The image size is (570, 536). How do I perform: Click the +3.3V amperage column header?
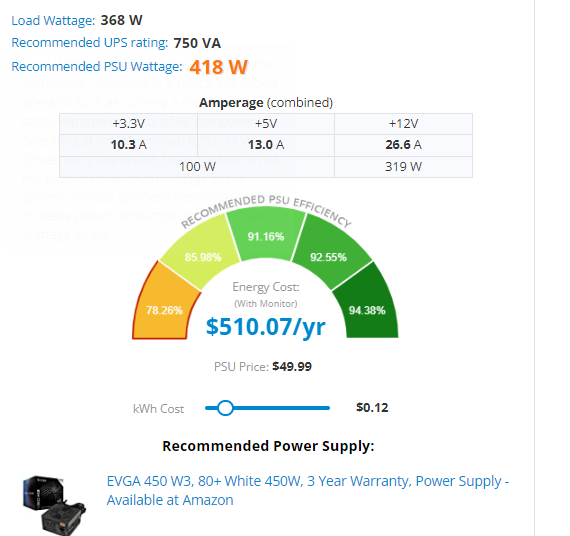(x=128, y=124)
